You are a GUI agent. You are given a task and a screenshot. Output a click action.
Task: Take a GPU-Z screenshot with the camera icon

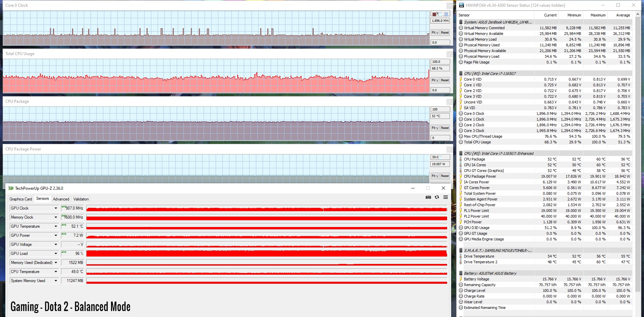[x=428, y=197]
